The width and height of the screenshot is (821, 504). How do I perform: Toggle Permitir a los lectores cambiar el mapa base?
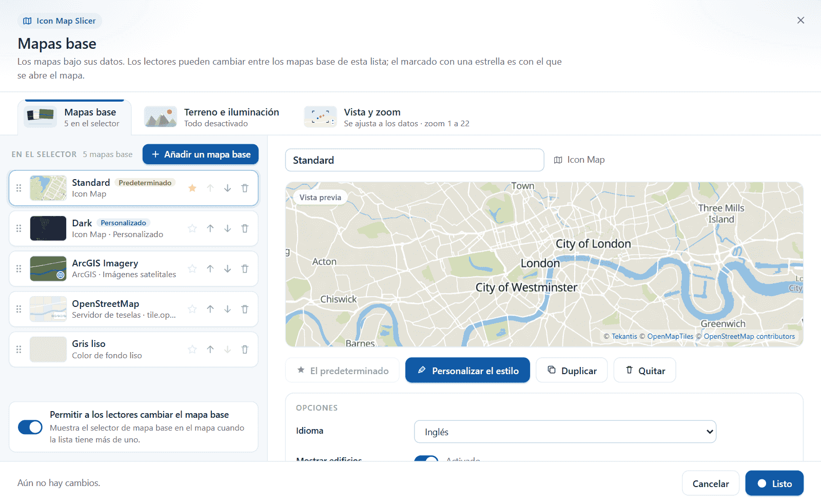30,427
